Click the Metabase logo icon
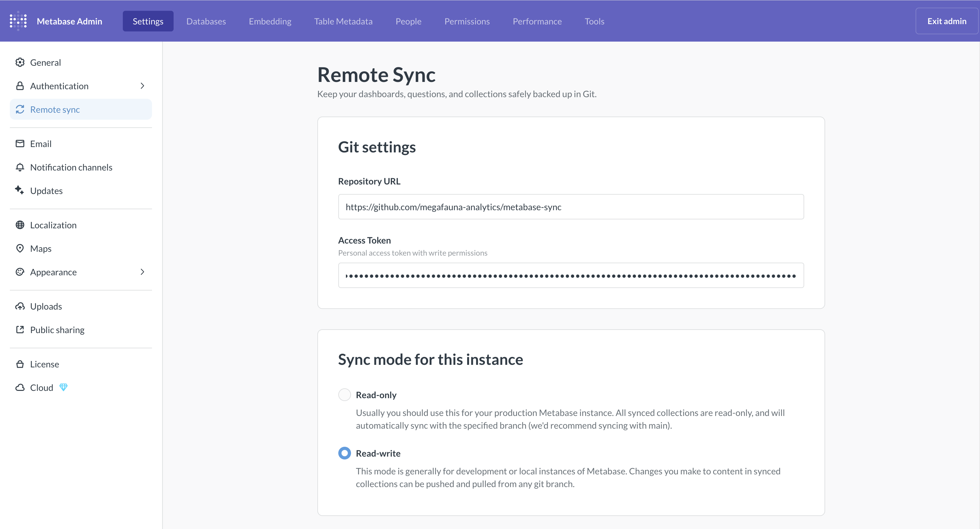This screenshot has width=980, height=529. pyautogui.click(x=18, y=21)
